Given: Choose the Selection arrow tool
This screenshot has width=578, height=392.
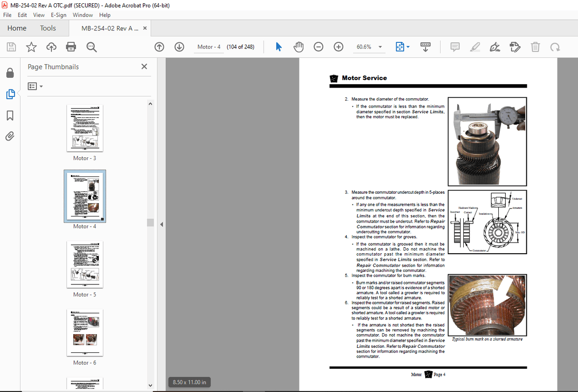Looking at the screenshot, I should (x=279, y=47).
